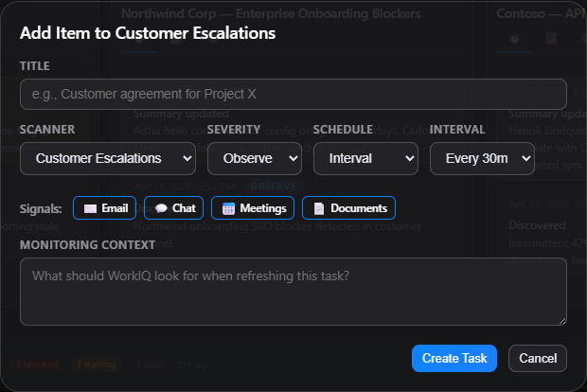Open the Scanner dropdown showing Customer Escalations
The height and width of the screenshot is (392, 587).
tap(108, 158)
